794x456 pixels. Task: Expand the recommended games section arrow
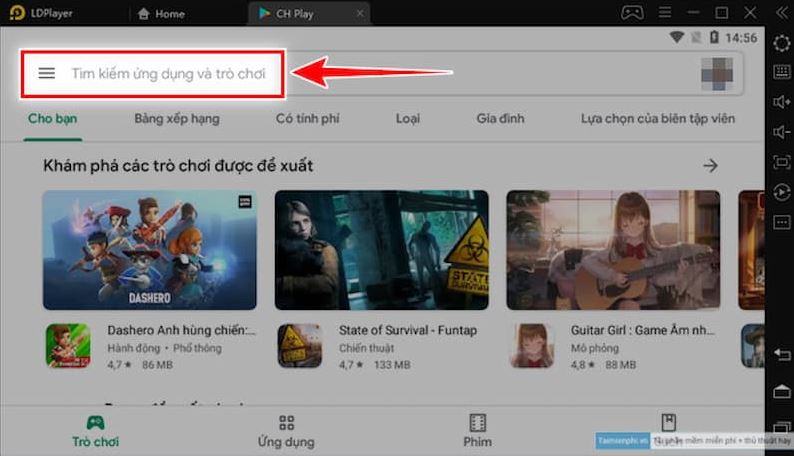click(x=710, y=165)
